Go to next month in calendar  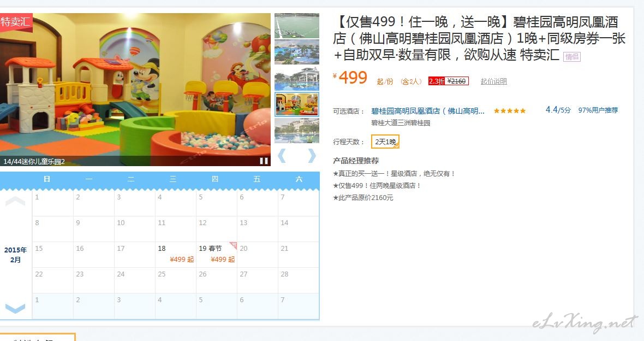point(15,308)
